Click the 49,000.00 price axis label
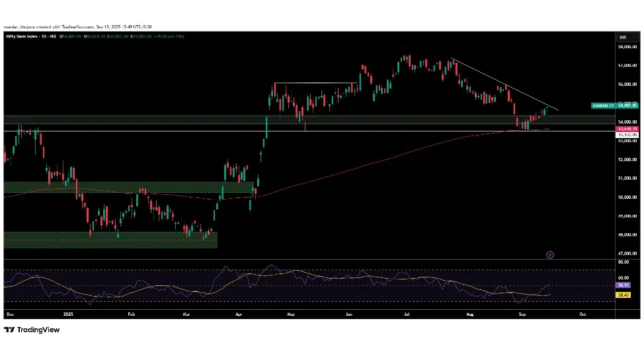 click(627, 216)
